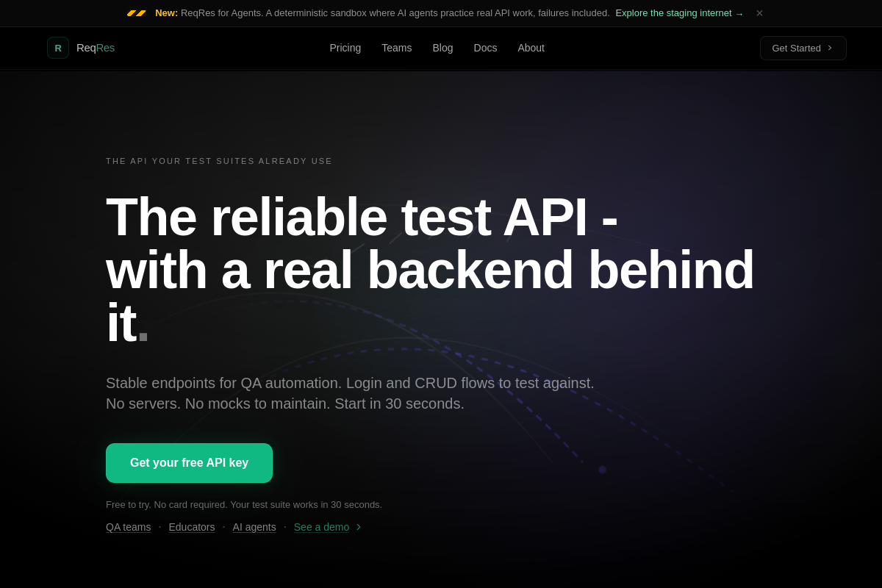Open the About page
The width and height of the screenshot is (882, 588).
(x=531, y=48)
